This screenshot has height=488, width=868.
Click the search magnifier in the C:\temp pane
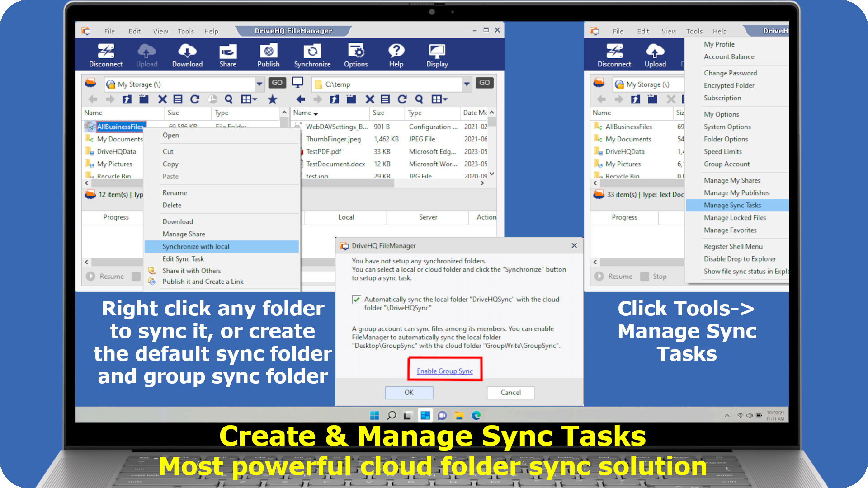[419, 99]
